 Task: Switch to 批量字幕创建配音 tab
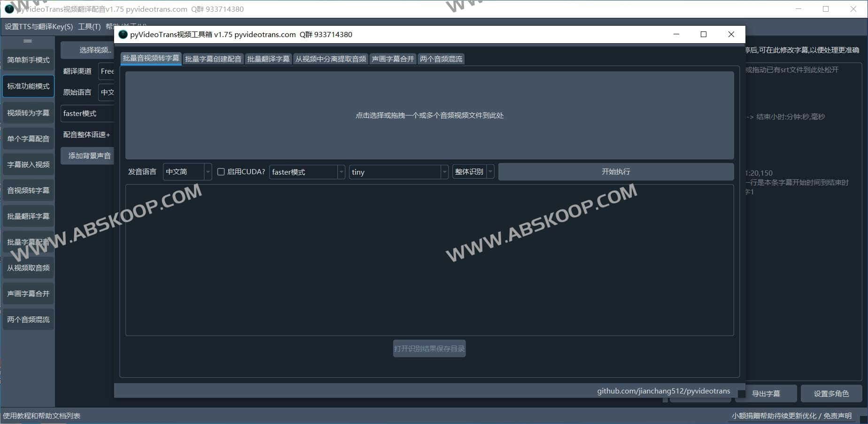click(x=213, y=59)
